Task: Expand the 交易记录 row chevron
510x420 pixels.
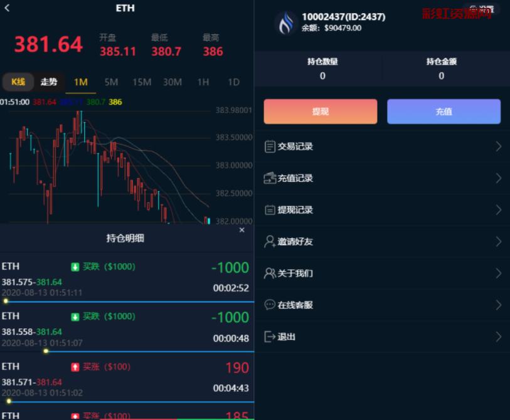Action: pyautogui.click(x=499, y=147)
